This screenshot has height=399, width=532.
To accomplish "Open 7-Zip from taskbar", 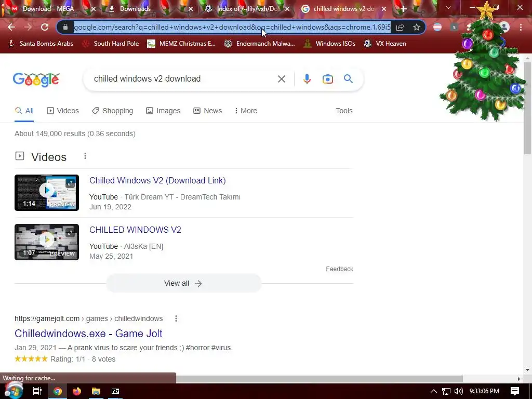I will pyautogui.click(x=115, y=391).
